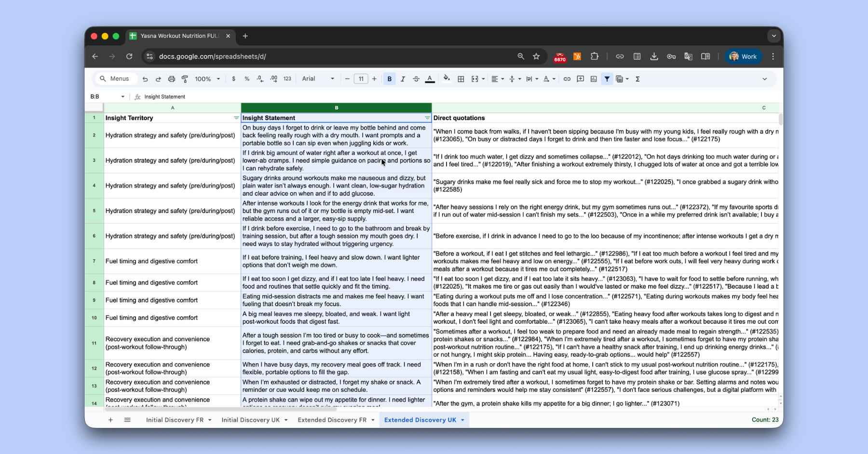Format as currency with the dollar icon
Image resolution: width=868 pixels, height=454 pixels.
click(x=234, y=79)
